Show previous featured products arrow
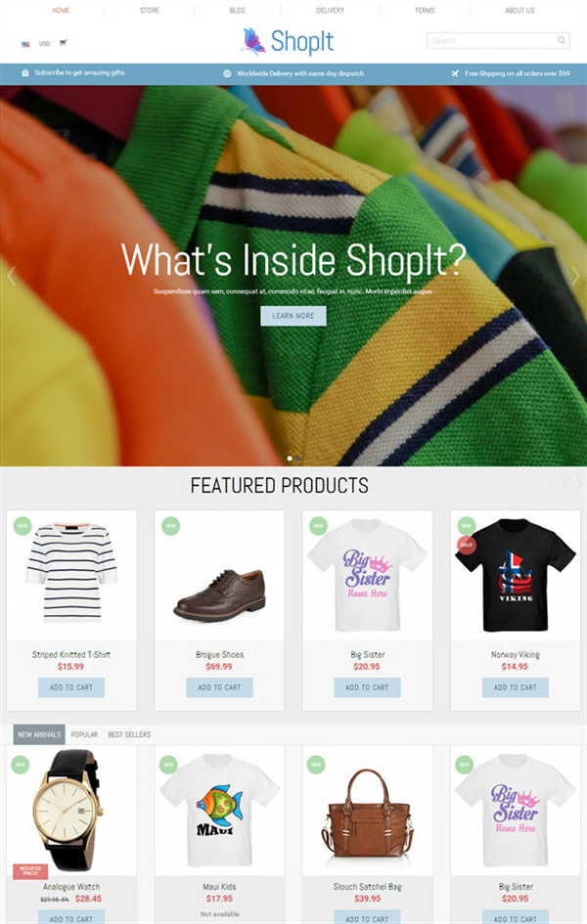This screenshot has width=587, height=924. point(565,484)
